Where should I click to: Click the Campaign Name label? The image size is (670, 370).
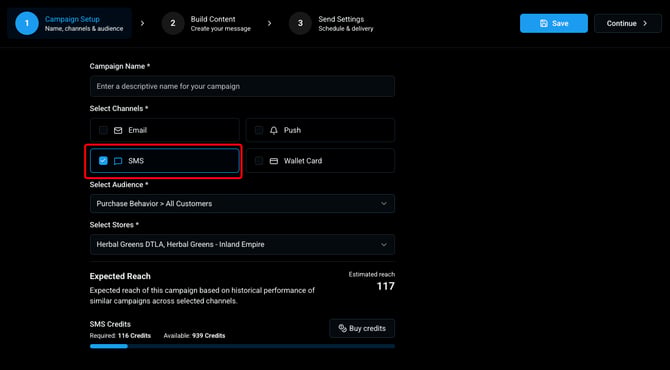tap(120, 66)
